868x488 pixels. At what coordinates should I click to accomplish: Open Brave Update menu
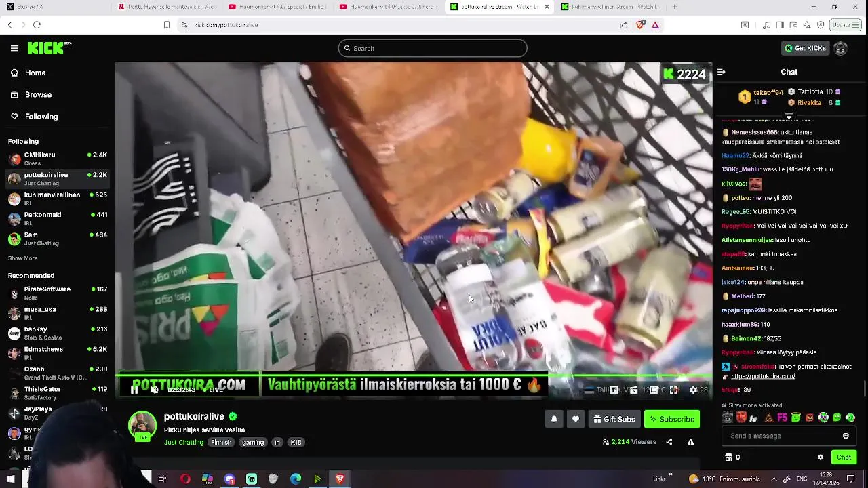(845, 24)
